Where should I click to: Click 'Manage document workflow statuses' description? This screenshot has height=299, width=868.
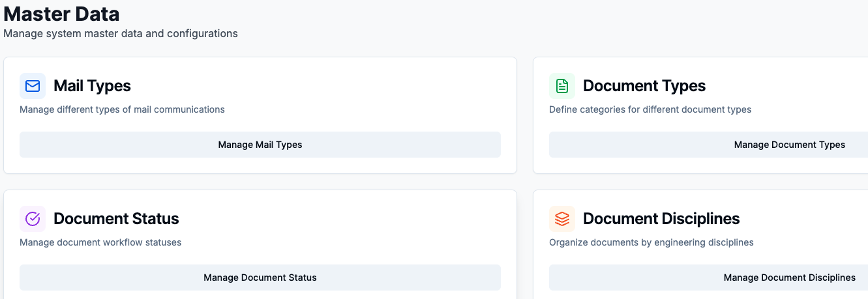click(100, 242)
